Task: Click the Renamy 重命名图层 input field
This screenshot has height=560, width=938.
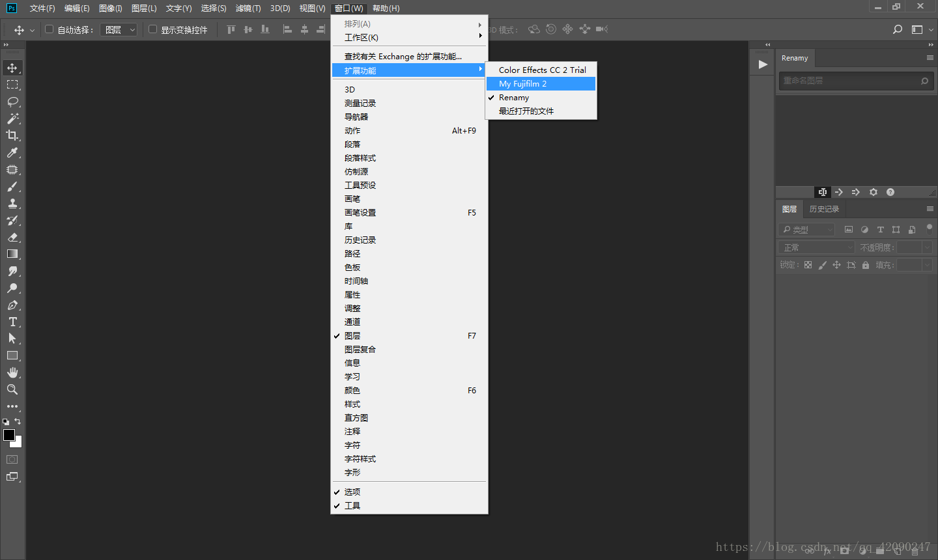Action: pos(856,81)
